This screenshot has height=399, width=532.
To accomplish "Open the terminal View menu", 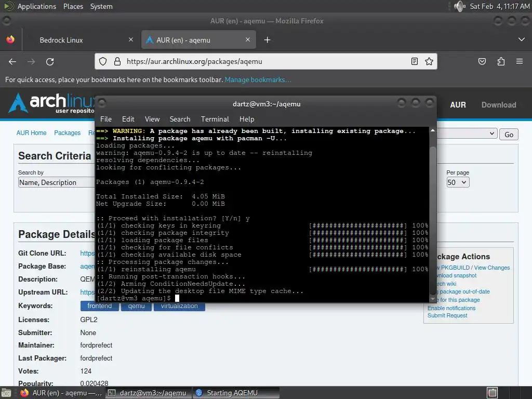I will [x=152, y=119].
